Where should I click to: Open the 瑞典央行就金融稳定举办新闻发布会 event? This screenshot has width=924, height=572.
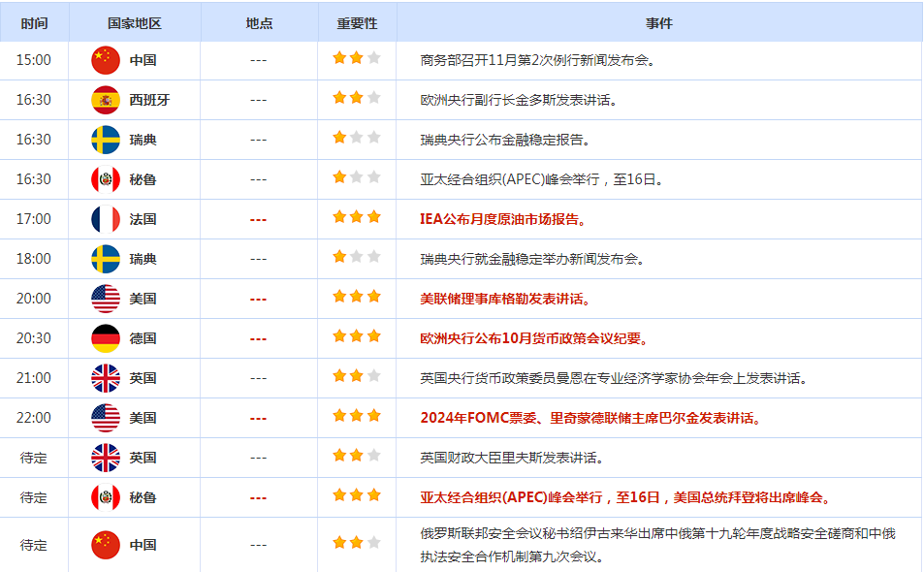(532, 259)
